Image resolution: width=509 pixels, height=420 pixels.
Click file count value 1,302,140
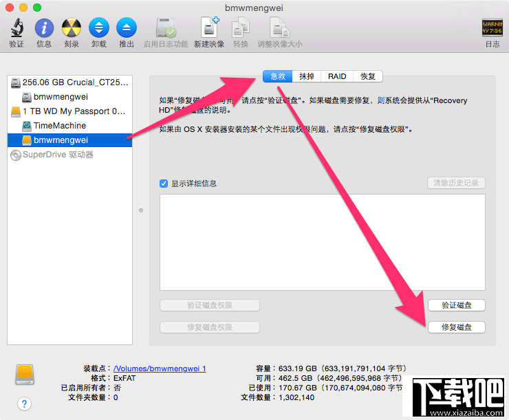[296, 397]
